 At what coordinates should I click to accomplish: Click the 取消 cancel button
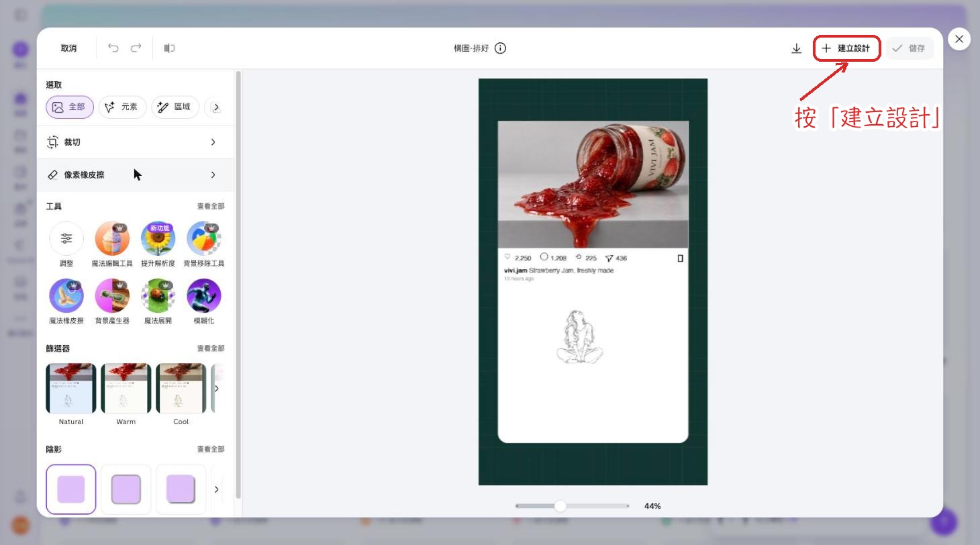tap(68, 48)
